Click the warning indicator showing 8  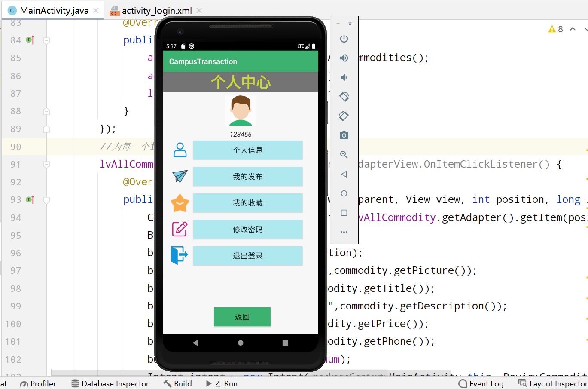coord(556,29)
